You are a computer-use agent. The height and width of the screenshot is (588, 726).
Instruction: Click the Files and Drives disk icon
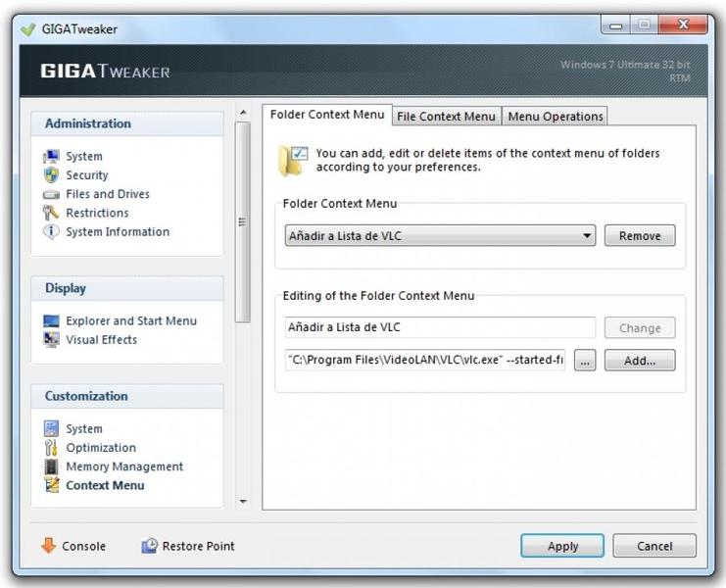pyautogui.click(x=51, y=194)
